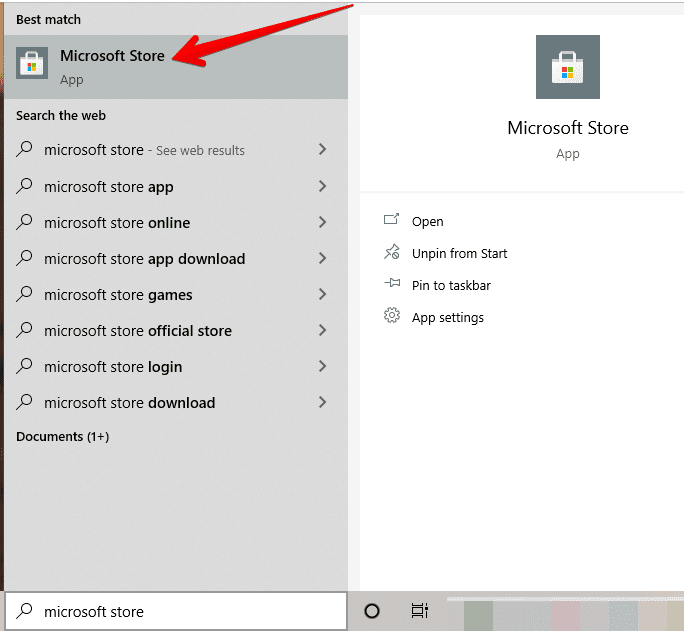Click search icon beside 'microsoft store app'
This screenshot has width=684, height=631.
[24, 186]
